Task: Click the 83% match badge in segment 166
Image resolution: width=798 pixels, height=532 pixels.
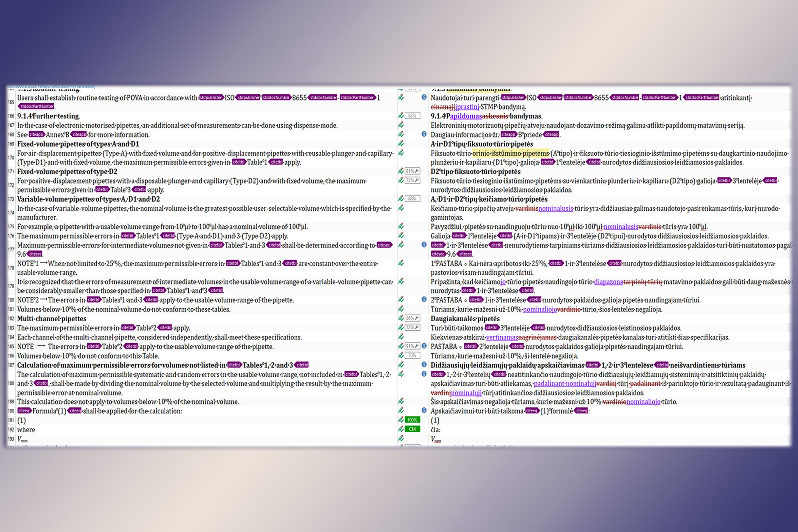Action: pos(412,116)
